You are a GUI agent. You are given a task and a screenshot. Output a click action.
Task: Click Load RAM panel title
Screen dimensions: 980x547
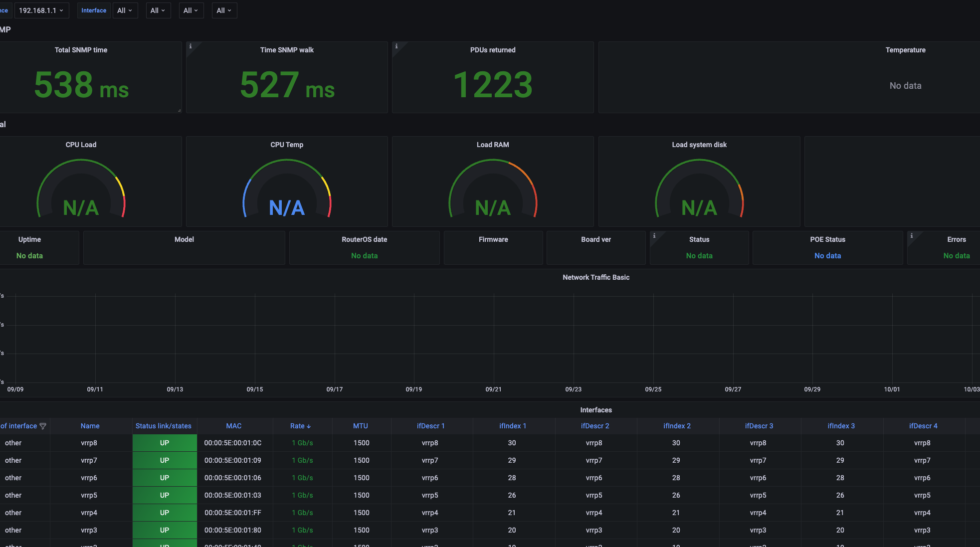(493, 145)
